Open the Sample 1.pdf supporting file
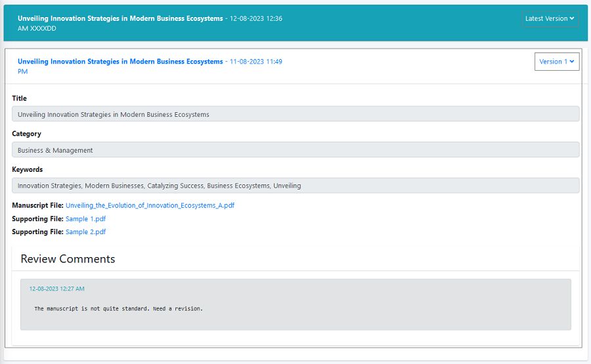 [85, 219]
